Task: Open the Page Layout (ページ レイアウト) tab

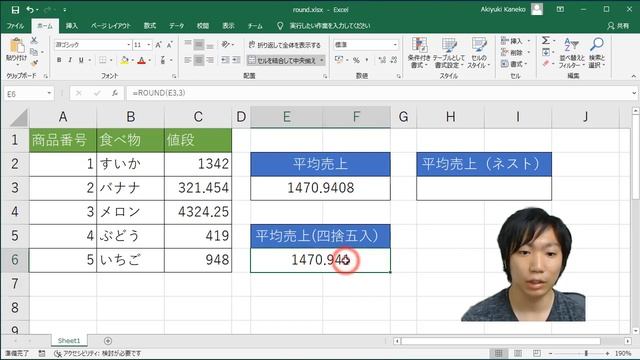Action: (x=111, y=26)
